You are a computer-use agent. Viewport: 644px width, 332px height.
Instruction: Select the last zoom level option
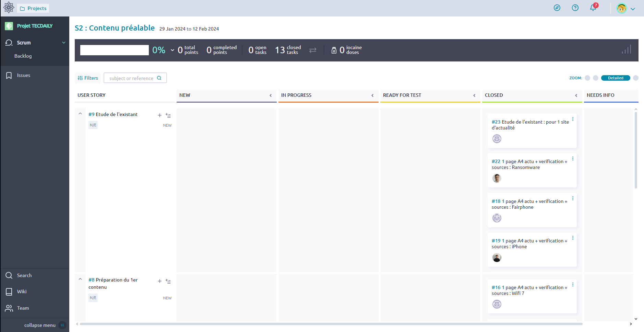click(x=635, y=78)
